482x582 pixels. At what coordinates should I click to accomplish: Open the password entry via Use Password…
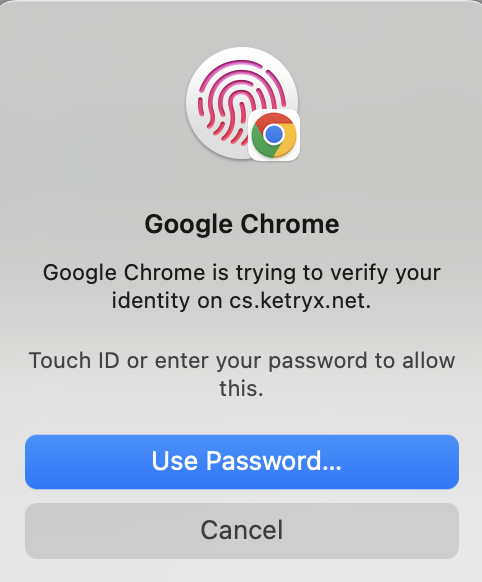242,462
